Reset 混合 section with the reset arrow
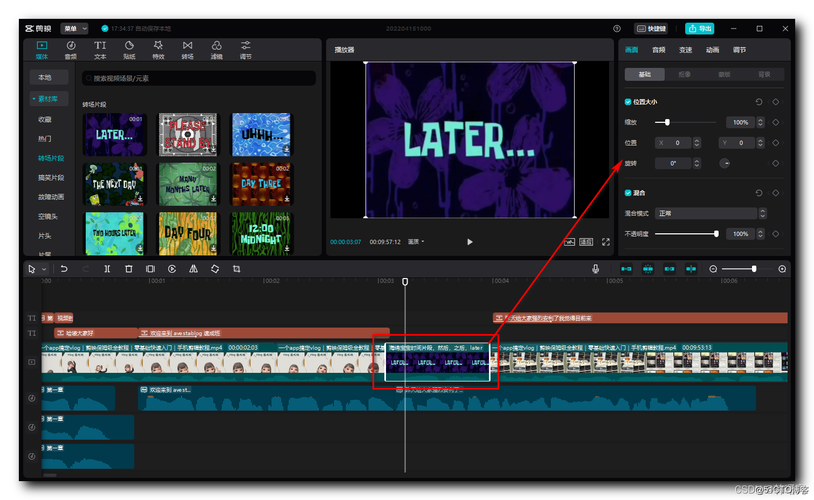814x500 pixels. pyautogui.click(x=758, y=193)
